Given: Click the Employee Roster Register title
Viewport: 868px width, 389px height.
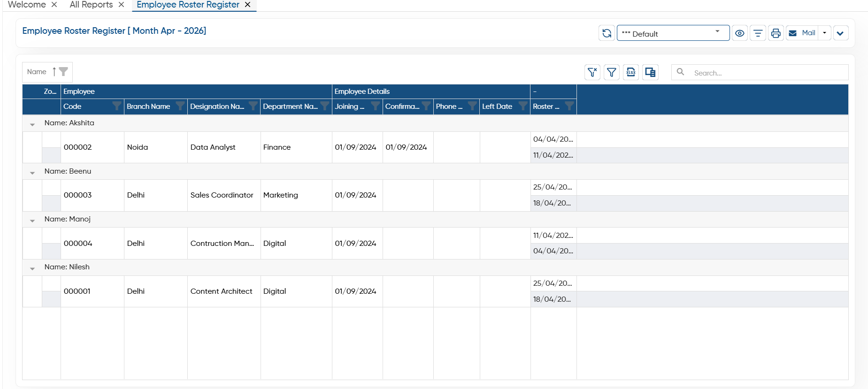Looking at the screenshot, I should 114,31.
